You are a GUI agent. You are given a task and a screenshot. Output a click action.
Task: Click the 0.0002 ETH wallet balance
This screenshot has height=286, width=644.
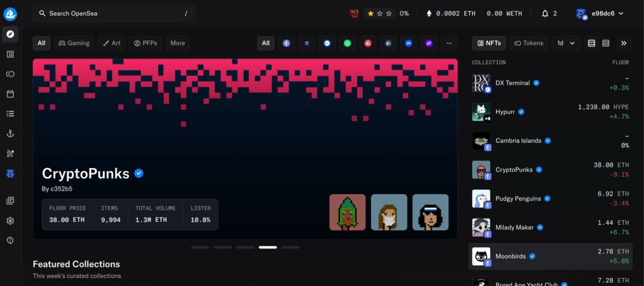451,14
